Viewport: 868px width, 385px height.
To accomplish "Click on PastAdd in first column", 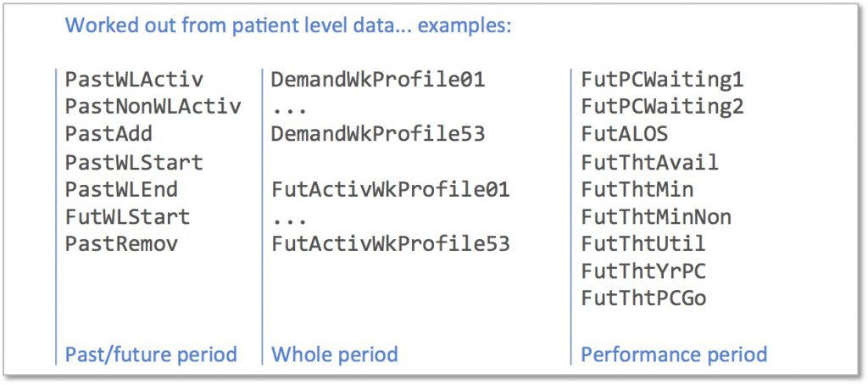I will (x=108, y=134).
